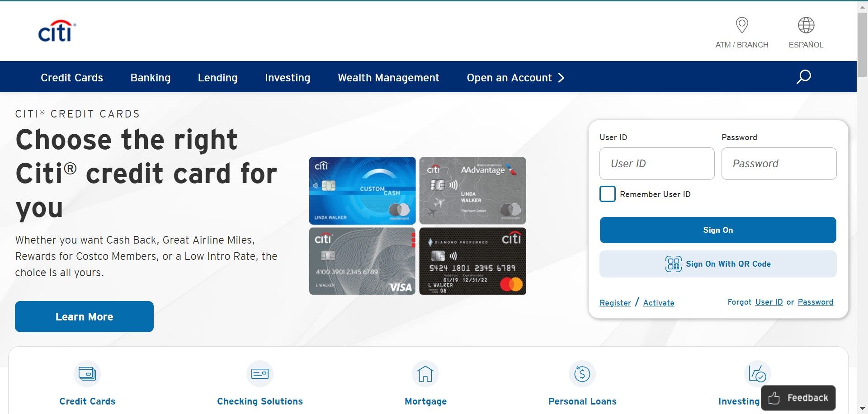Image resolution: width=868 pixels, height=414 pixels.
Task: Click the thumbs-up Feedback icon
Action: pyautogui.click(x=774, y=398)
